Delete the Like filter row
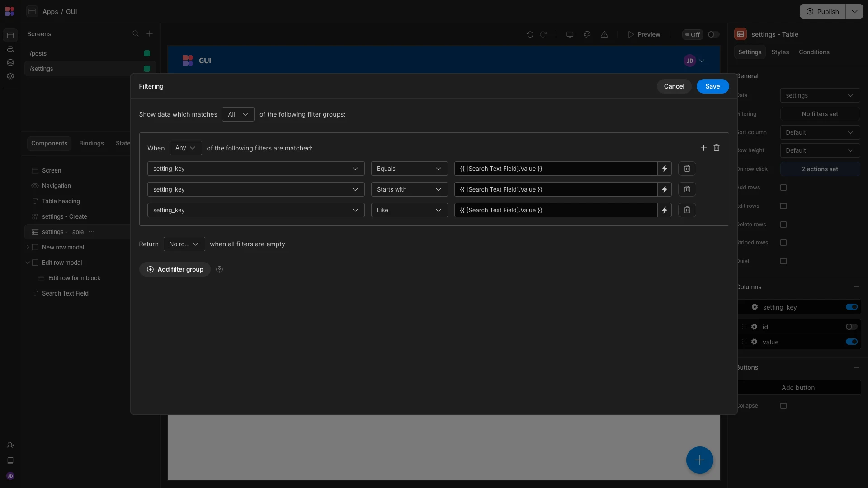Image resolution: width=868 pixels, height=488 pixels. pos(687,210)
